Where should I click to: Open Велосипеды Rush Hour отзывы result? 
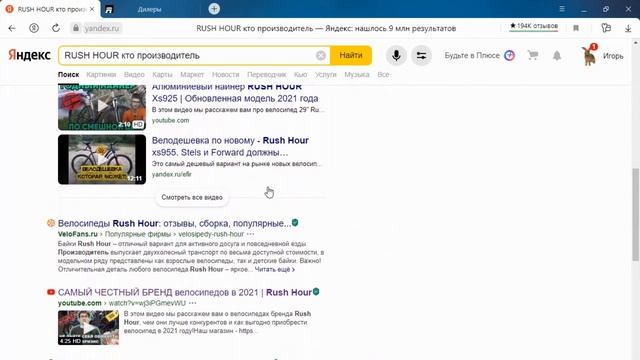tap(174, 223)
